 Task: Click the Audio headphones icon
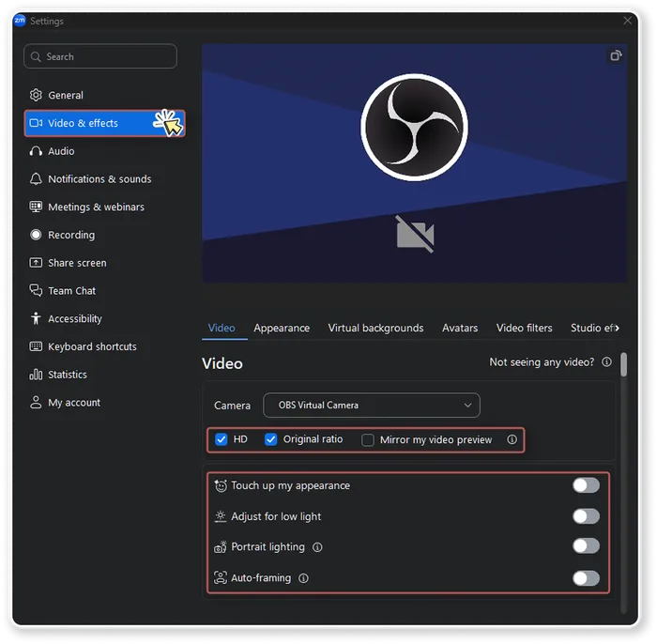(36, 151)
